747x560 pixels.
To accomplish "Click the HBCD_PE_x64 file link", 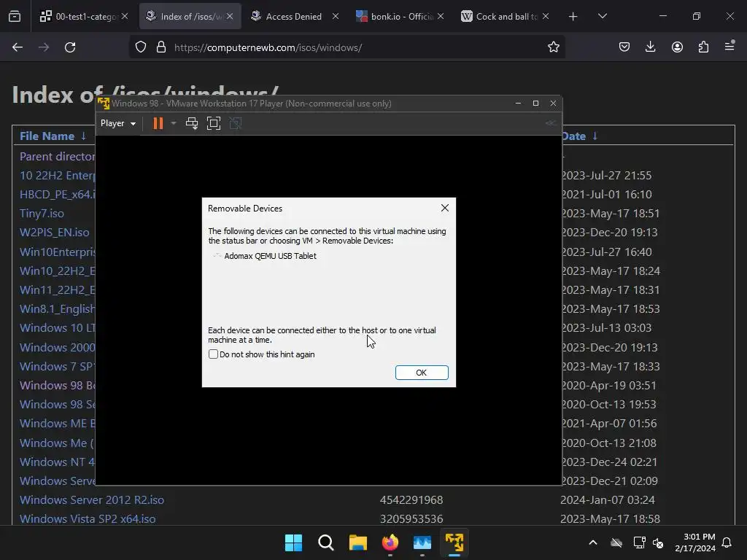I will tap(57, 194).
